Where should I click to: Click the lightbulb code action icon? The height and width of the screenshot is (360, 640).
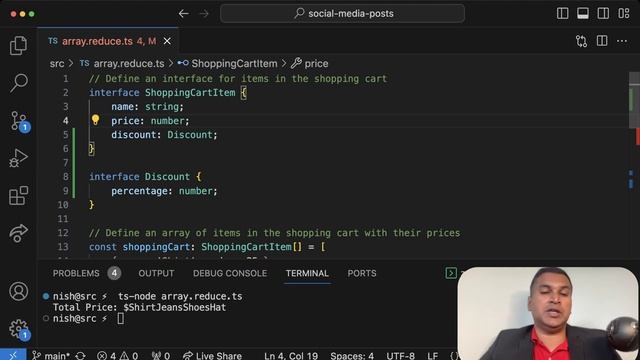click(95, 120)
